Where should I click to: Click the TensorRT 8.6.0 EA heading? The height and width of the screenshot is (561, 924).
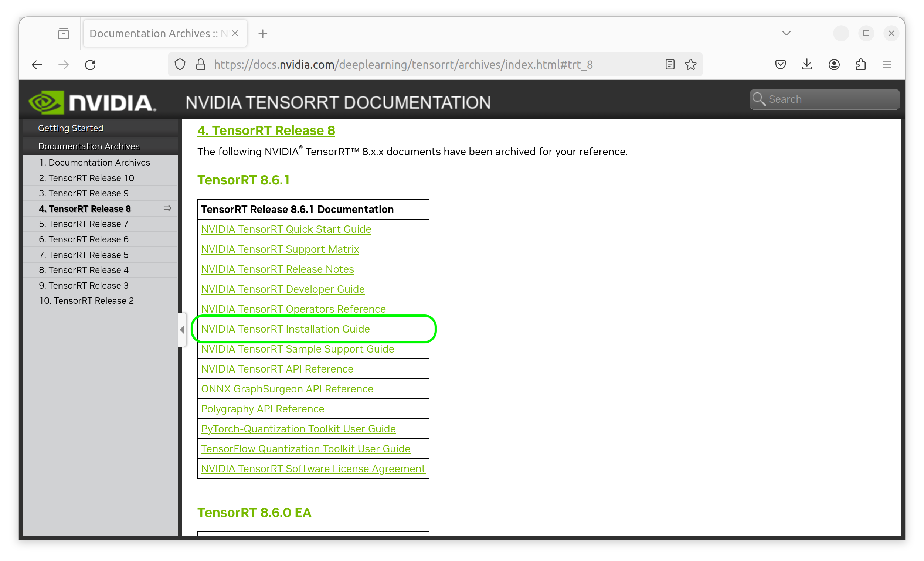pyautogui.click(x=254, y=513)
